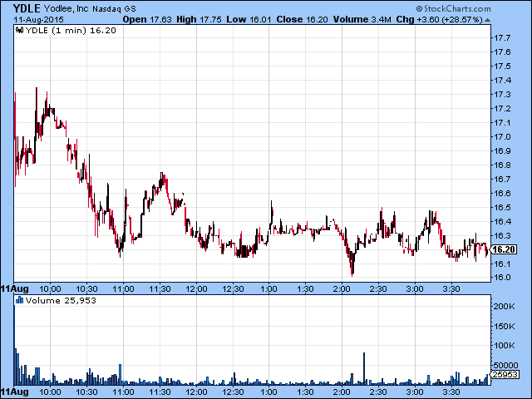Click the 16.20 last price tag
This screenshot has height=399, width=532.
504,249
